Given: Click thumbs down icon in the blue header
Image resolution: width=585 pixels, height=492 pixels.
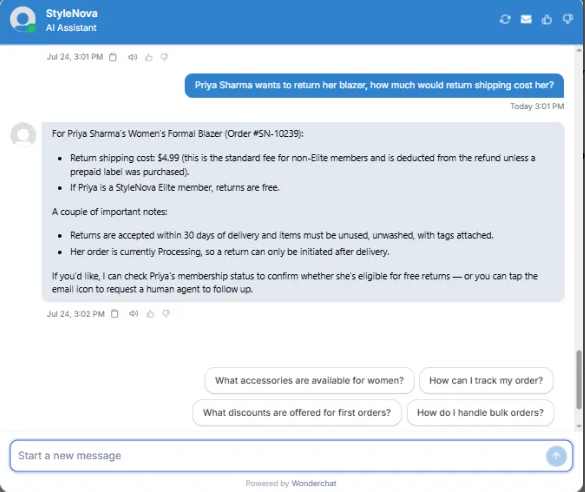Looking at the screenshot, I should pyautogui.click(x=567, y=19).
